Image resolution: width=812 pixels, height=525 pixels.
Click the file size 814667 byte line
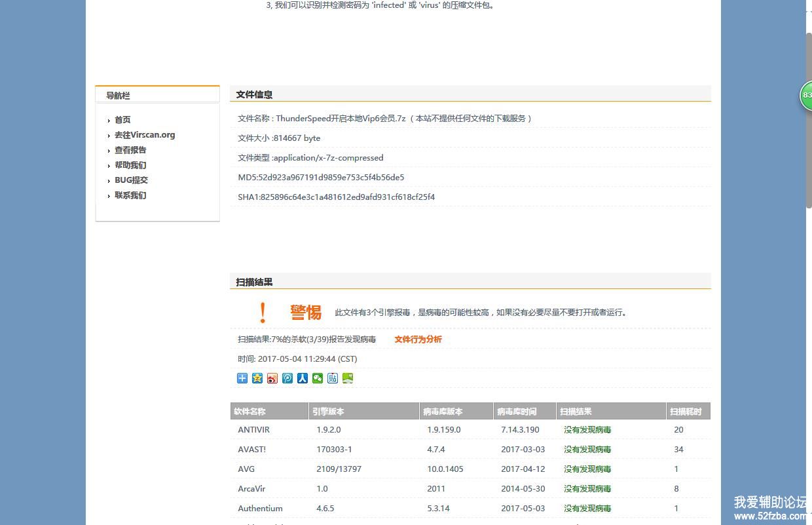(279, 138)
